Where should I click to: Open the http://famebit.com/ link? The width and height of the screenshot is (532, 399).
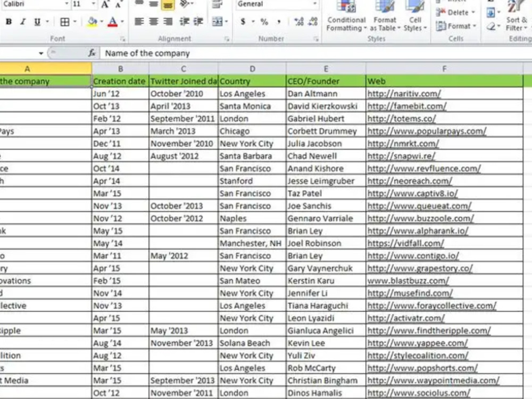tap(407, 106)
